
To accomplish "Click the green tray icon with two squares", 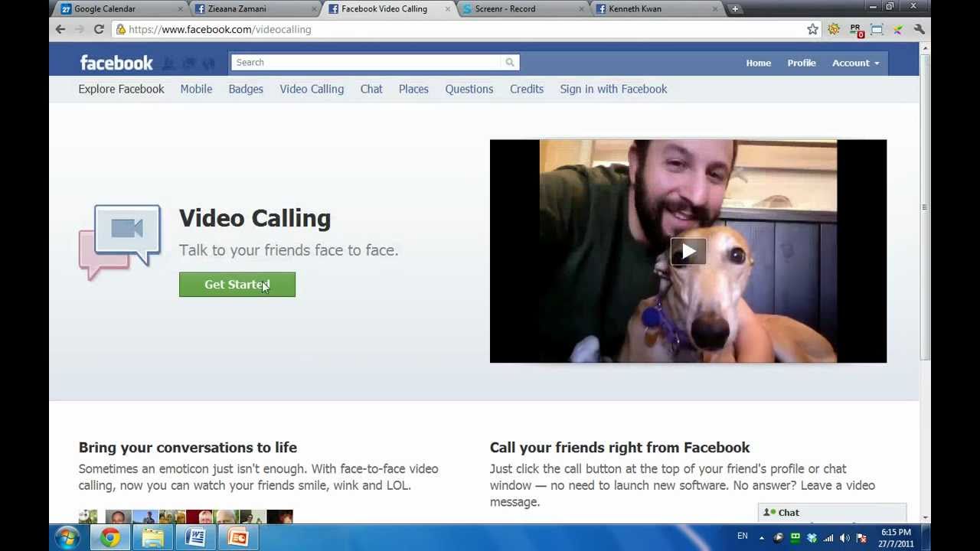I will [795, 538].
